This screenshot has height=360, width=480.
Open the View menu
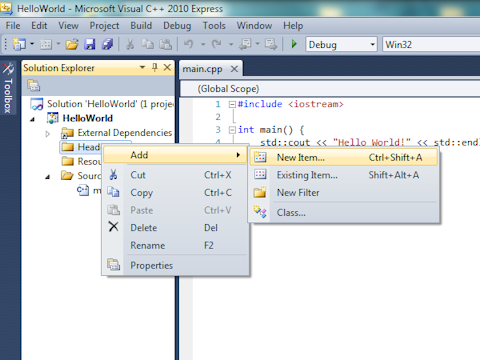pyautogui.click(x=68, y=26)
